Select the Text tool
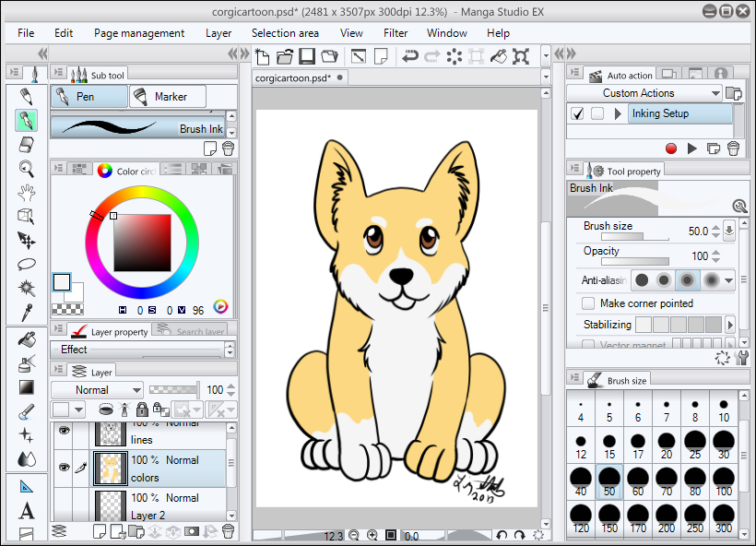756x546 pixels. coord(26,511)
